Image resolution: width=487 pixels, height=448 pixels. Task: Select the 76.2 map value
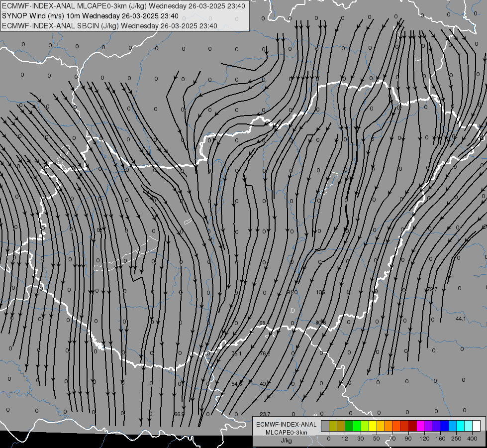click(x=265, y=353)
